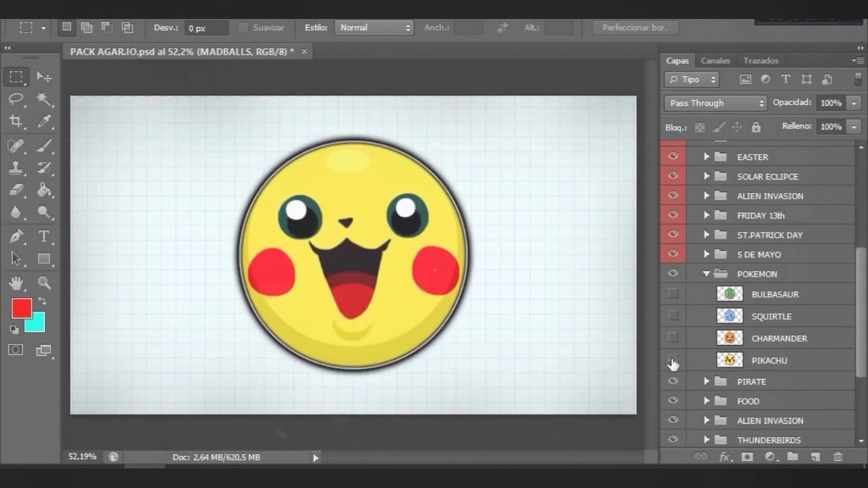Add layer mask icon
868x488 pixels.
[747, 457]
